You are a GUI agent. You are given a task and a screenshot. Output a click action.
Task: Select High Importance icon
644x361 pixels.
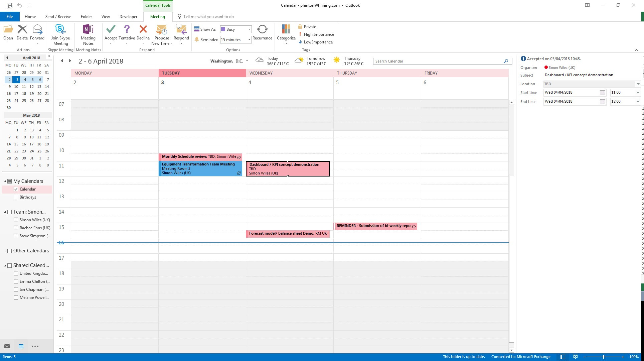tap(301, 34)
